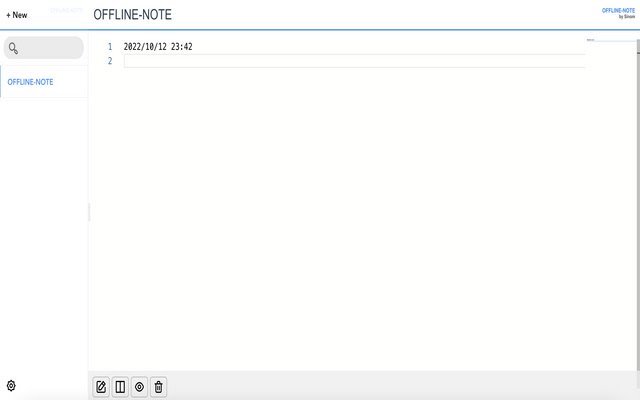Open settings via the gear icon
Image resolution: width=640 pixels, height=400 pixels.
(11, 385)
